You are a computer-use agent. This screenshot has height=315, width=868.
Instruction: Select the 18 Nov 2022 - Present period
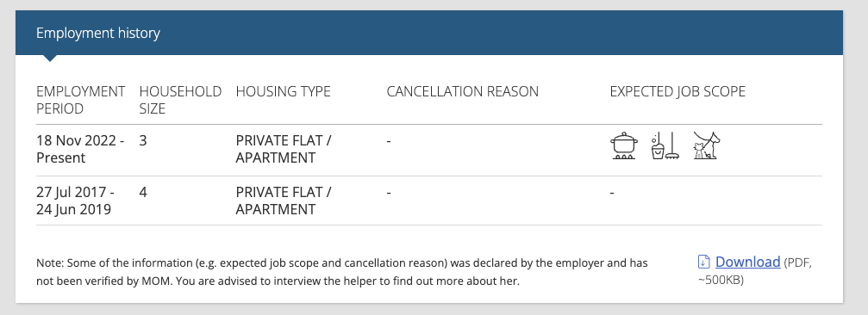pyautogui.click(x=80, y=149)
